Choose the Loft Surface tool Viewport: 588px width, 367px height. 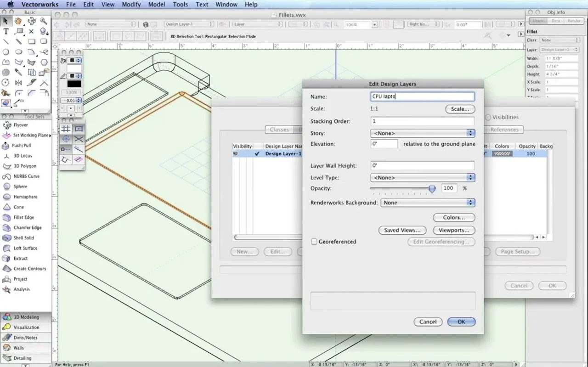coord(26,248)
